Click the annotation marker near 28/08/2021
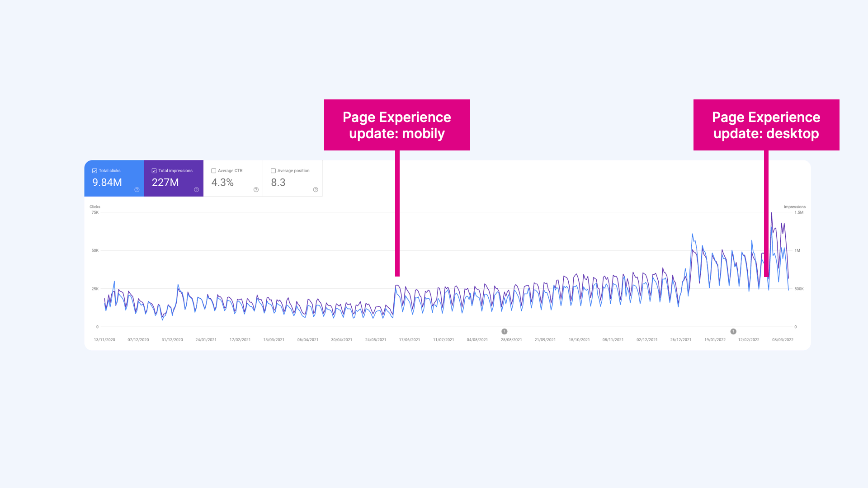Viewport: 868px width, 488px height. click(x=505, y=331)
